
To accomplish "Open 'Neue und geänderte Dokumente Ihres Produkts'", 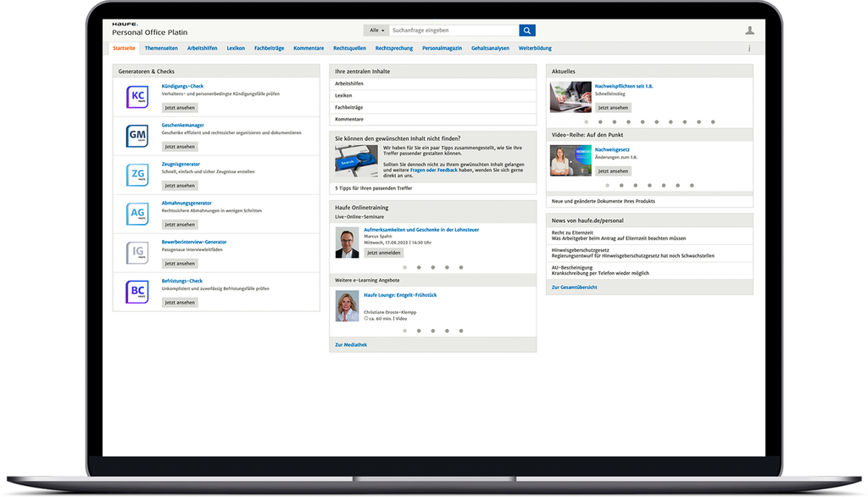I will [649, 201].
